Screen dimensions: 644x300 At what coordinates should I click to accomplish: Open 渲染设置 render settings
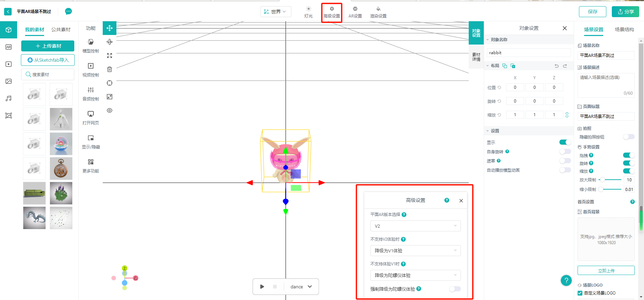coord(378,12)
